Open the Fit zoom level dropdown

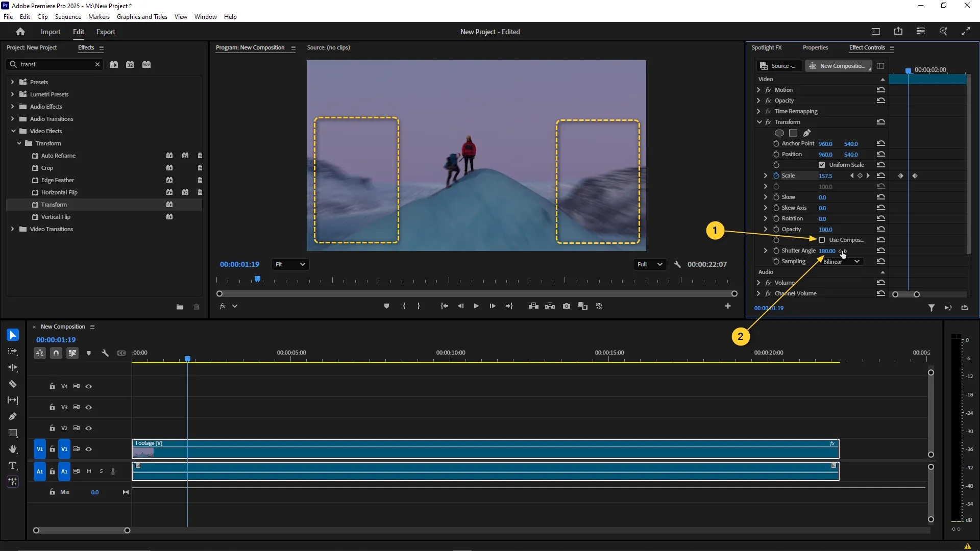pos(290,264)
